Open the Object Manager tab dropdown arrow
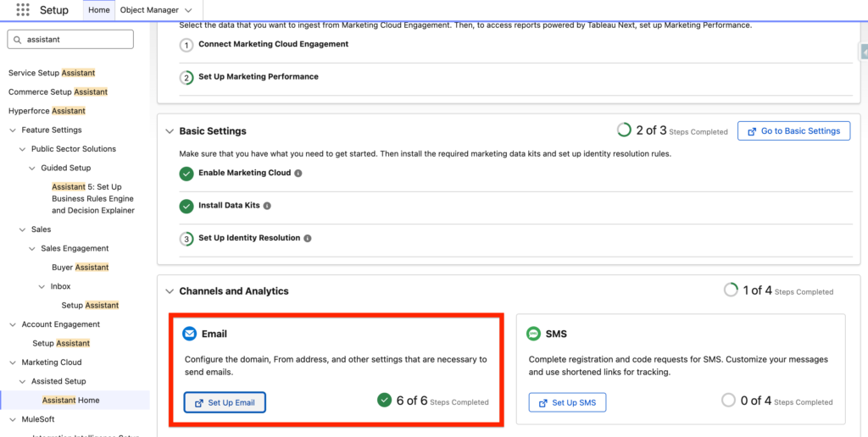This screenshot has width=868, height=437. (x=188, y=10)
